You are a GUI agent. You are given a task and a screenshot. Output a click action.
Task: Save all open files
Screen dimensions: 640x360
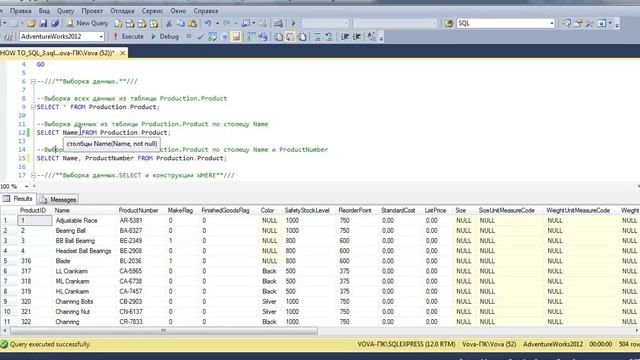tap(55, 23)
